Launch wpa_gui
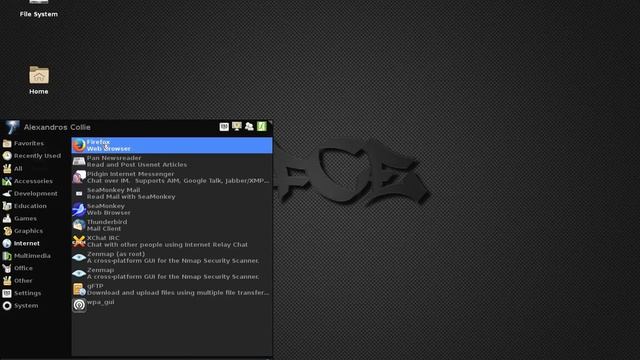The height and width of the screenshot is (360, 640). pos(172,305)
